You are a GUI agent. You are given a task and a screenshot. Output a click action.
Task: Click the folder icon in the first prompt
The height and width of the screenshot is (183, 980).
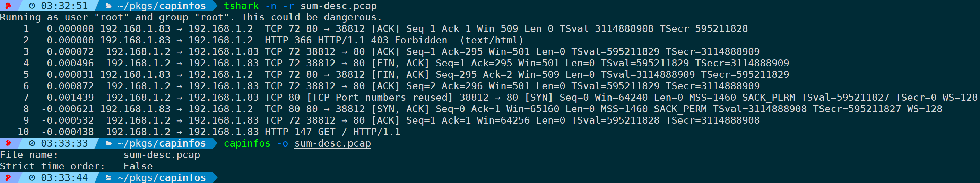click(x=109, y=6)
